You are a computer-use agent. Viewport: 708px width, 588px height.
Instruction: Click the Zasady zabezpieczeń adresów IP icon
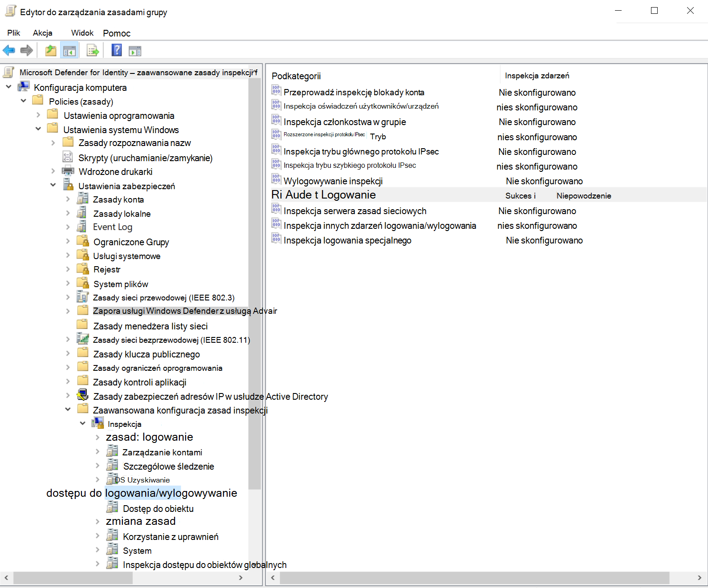(x=83, y=395)
